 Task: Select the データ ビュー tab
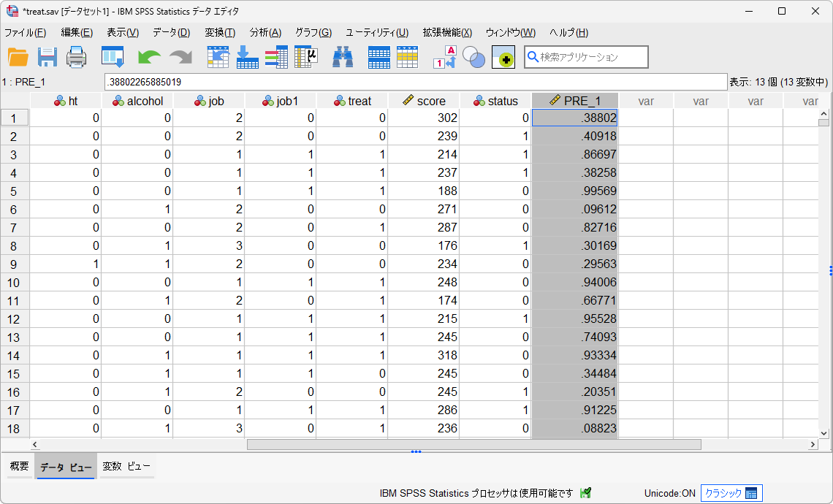pos(66,466)
